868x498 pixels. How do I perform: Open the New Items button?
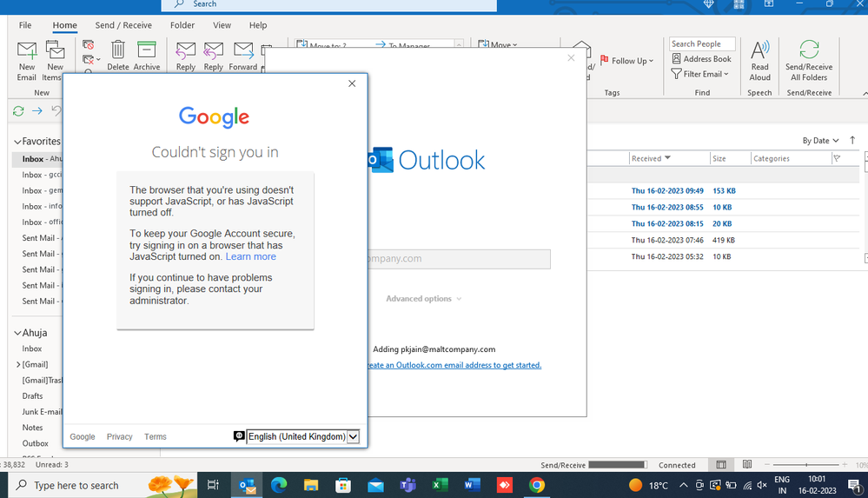click(x=55, y=61)
